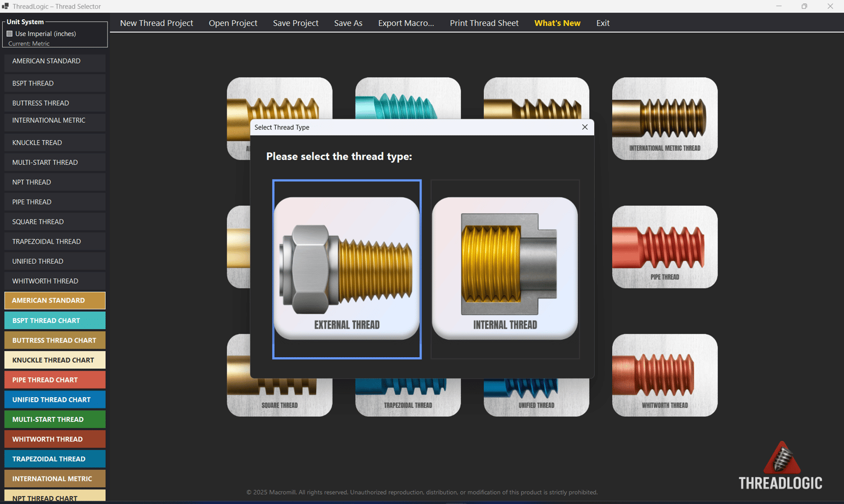Select dark TRAPEZOIDAL THREAD sidebar button
Screen dimensions: 844x504
coord(55,241)
